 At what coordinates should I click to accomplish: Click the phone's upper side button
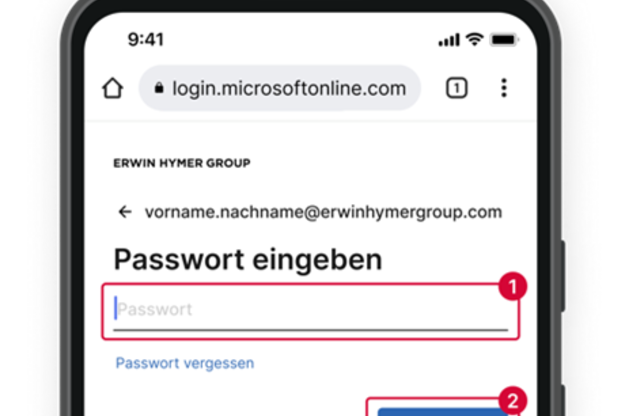pos(563,276)
